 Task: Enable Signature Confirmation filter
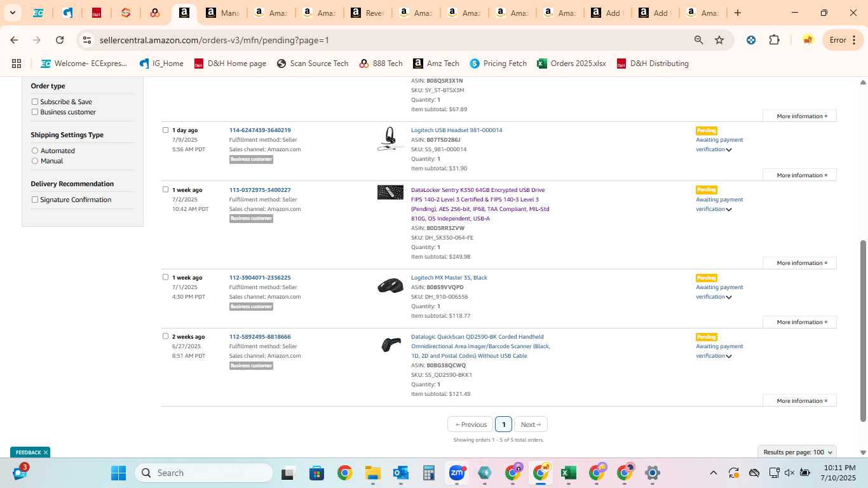[x=35, y=200]
